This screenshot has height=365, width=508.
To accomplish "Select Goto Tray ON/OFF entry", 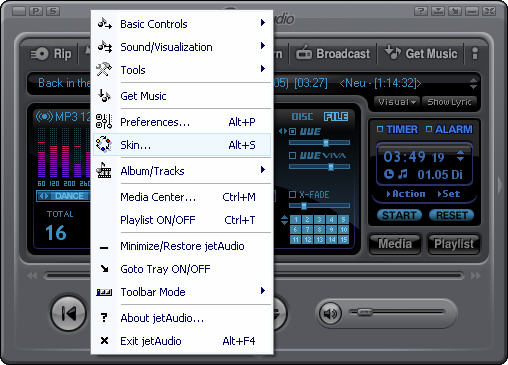I will tap(182, 269).
